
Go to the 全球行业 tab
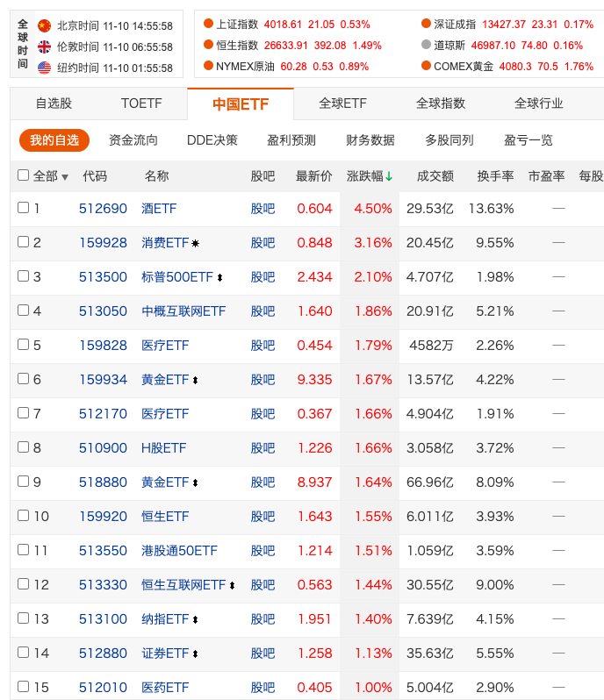click(539, 104)
